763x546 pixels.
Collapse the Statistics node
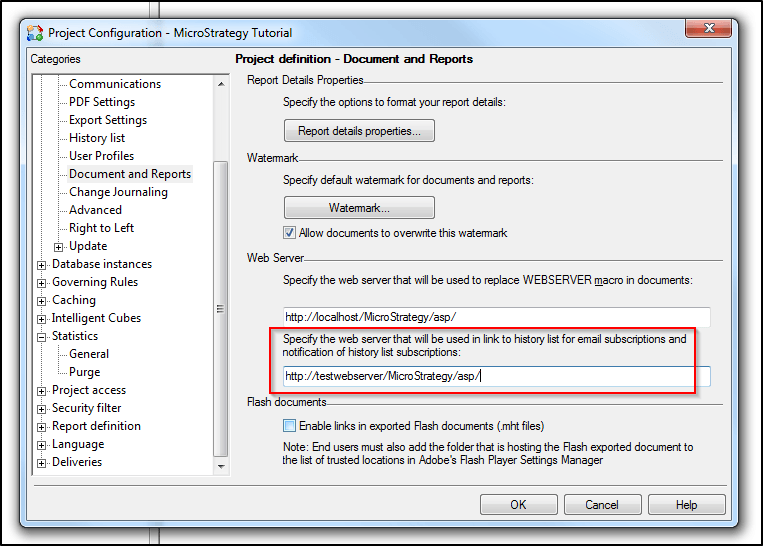[41, 337]
